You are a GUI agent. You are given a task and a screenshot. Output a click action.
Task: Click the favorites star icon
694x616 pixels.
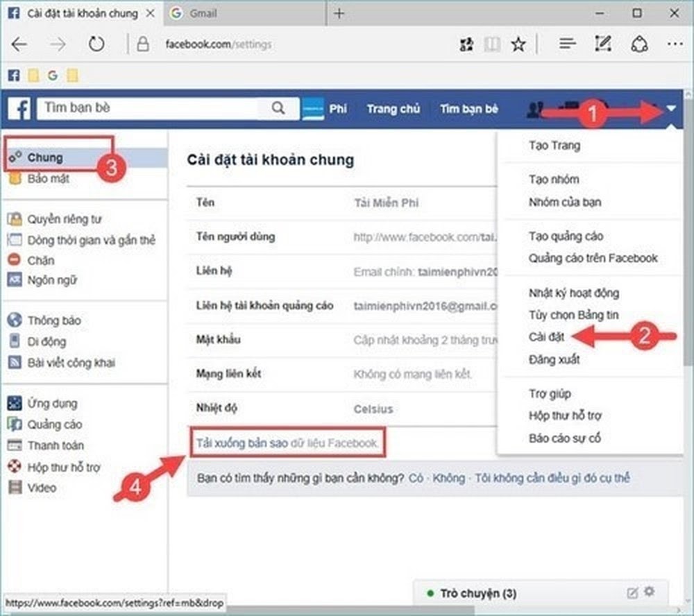tap(518, 44)
